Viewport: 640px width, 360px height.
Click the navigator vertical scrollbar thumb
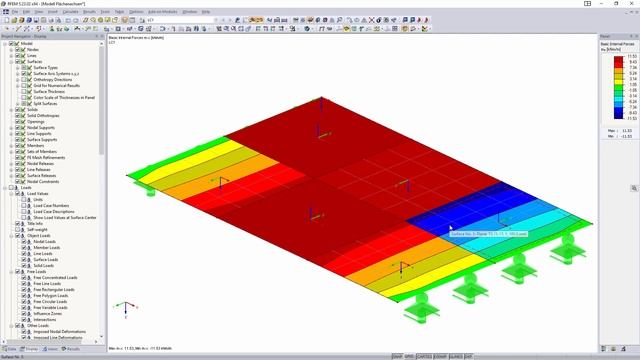(x=102, y=100)
